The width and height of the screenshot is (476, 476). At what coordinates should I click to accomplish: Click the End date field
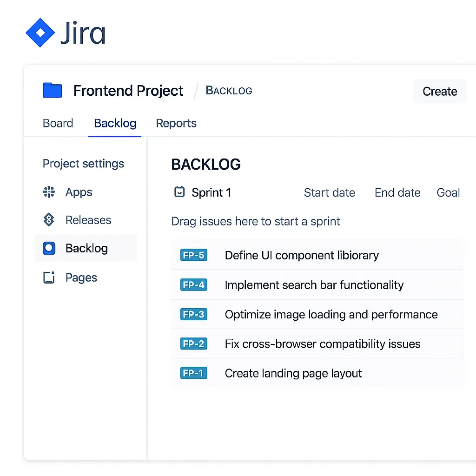pos(397,192)
